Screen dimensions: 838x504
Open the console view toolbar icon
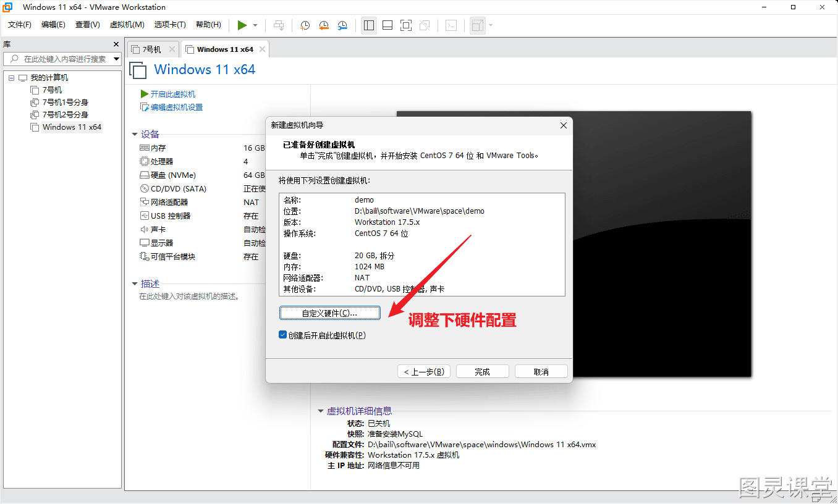click(452, 25)
